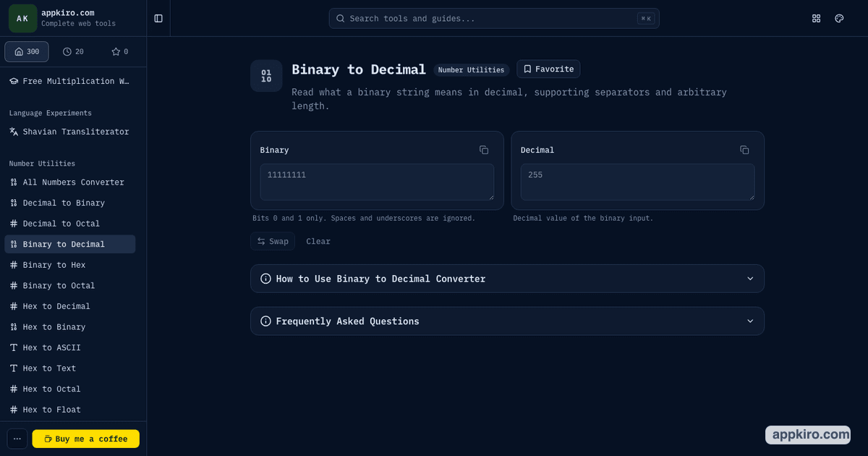Click the Number Utilities sidebar heading
Screen dimensions: 868x456
click(x=42, y=164)
